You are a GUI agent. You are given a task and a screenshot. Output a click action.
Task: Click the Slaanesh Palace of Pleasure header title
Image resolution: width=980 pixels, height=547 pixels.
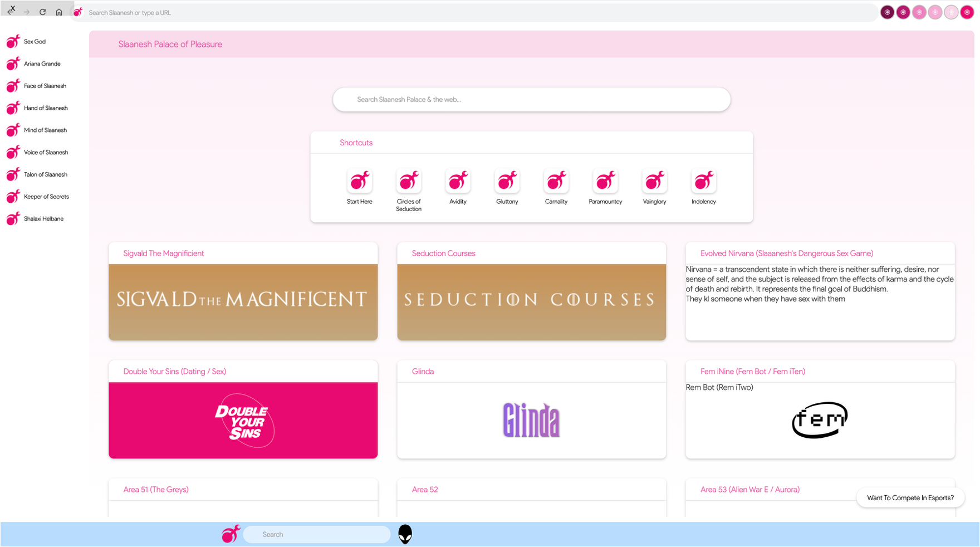(x=170, y=44)
